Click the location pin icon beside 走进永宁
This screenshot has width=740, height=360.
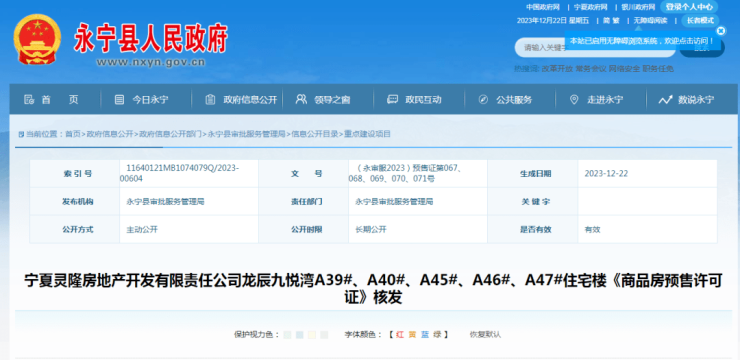574,100
